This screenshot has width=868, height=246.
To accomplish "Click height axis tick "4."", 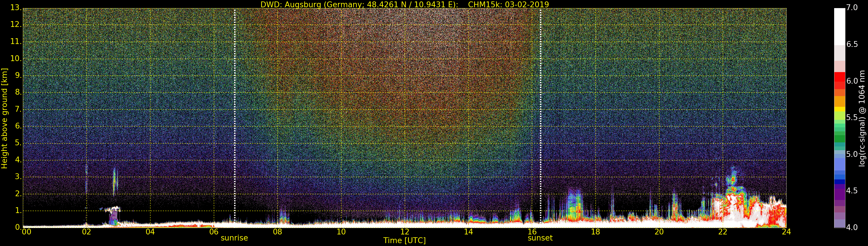I will pyautogui.click(x=18, y=160).
